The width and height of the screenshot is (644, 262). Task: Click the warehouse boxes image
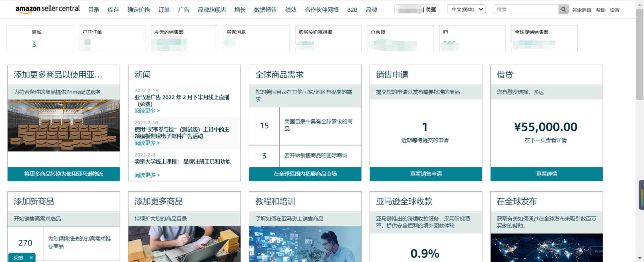[x=64, y=125]
